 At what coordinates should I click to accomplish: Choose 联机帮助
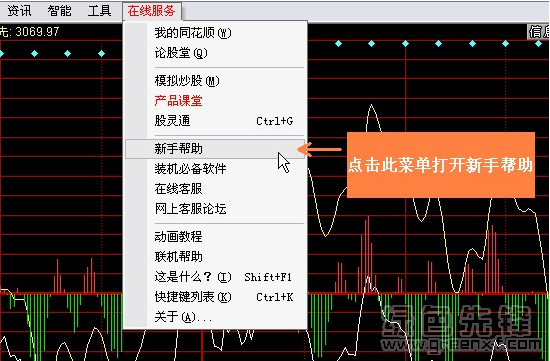click(215, 256)
